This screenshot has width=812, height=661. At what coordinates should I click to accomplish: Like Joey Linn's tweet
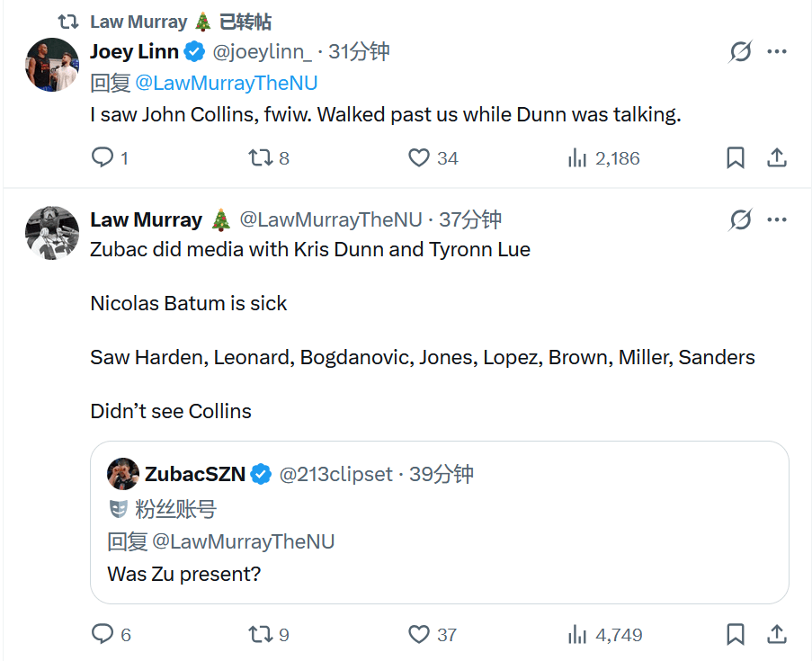pos(419,158)
